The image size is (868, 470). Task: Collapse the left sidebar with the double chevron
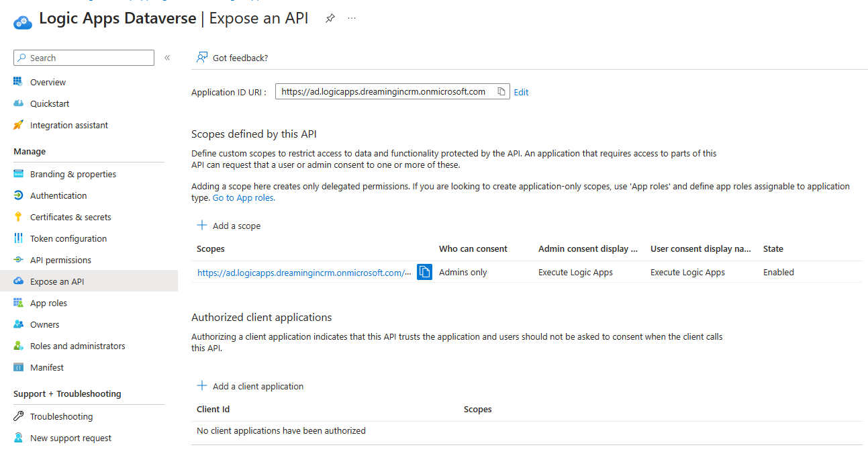[167, 58]
